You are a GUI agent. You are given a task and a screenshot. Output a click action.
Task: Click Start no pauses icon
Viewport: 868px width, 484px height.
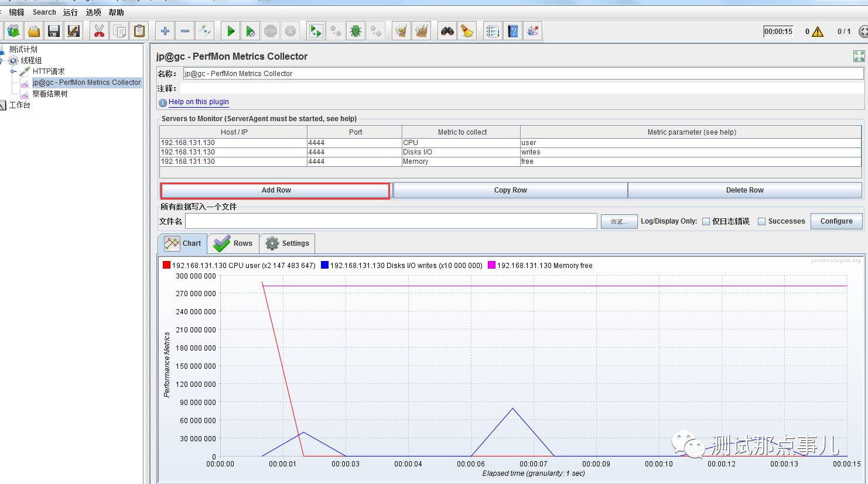251,31
